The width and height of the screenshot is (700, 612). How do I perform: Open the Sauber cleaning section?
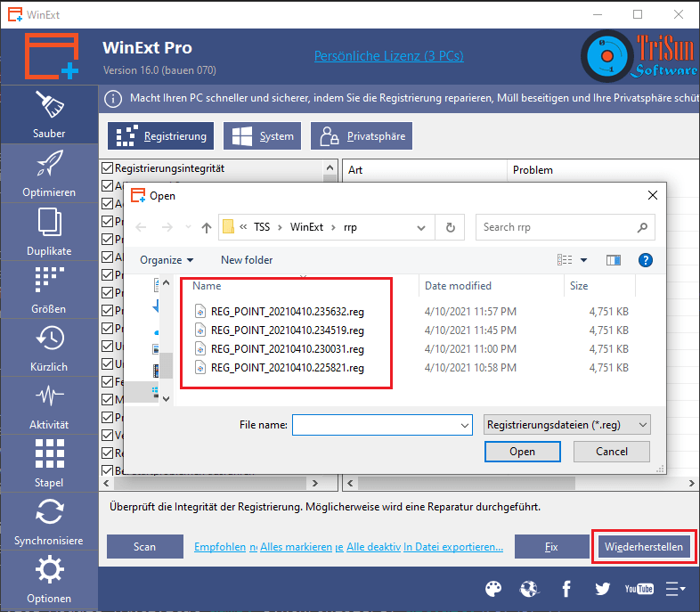49,115
